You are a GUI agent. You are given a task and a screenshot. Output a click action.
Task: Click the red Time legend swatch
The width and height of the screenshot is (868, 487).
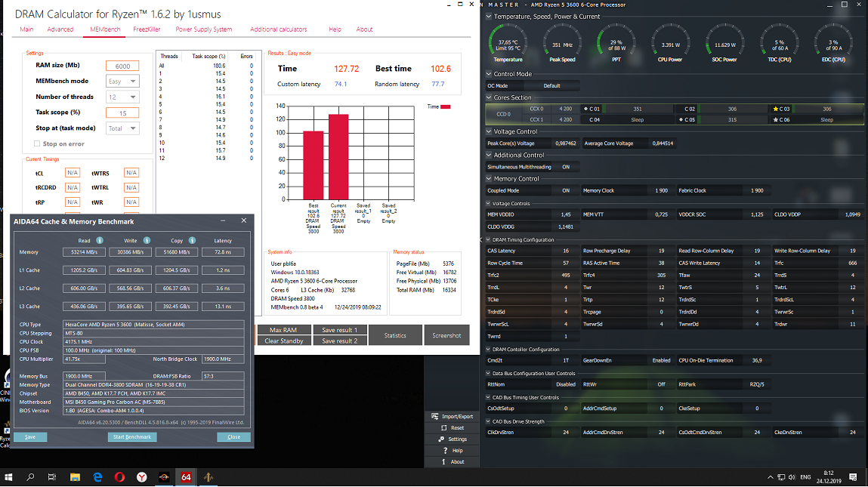tap(445, 106)
